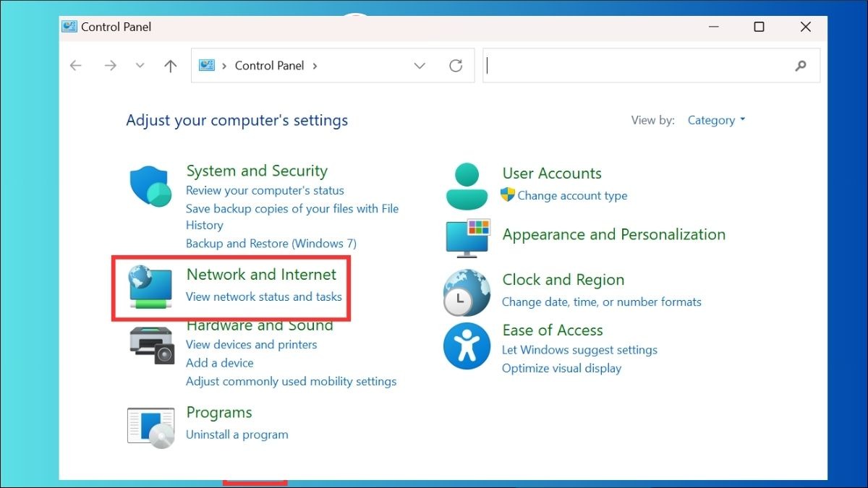Click the search magnifier icon
The image size is (868, 488).
pyautogui.click(x=801, y=66)
